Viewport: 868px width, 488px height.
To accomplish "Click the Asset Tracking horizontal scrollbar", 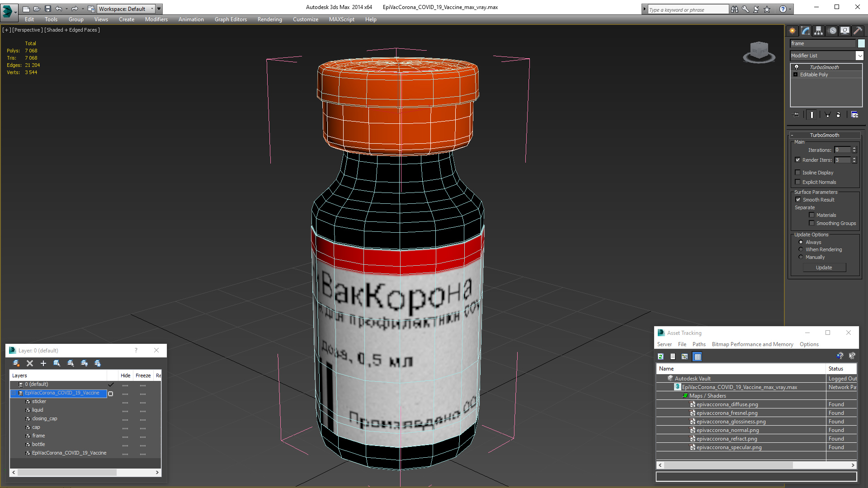I will pos(756,465).
